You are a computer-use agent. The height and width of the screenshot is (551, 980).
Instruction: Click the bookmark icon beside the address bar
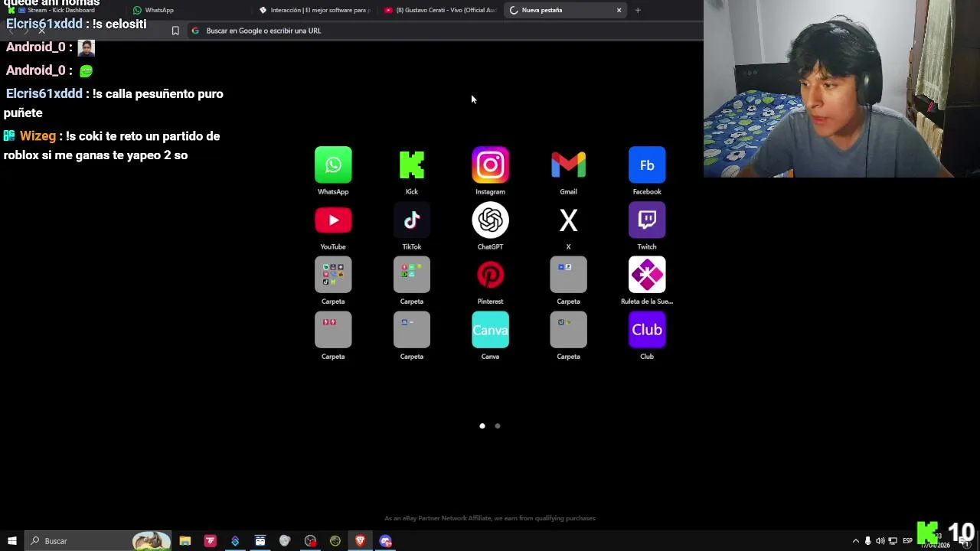[175, 31]
